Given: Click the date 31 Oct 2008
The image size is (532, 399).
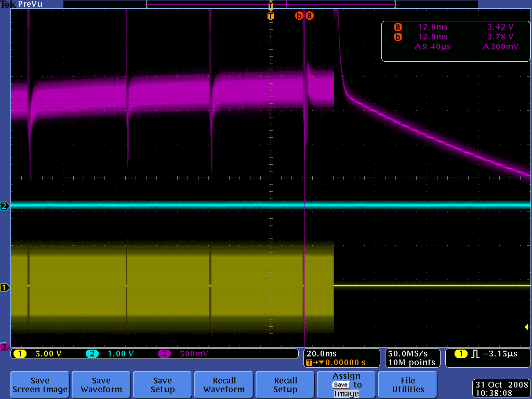Looking at the screenshot, I should (x=502, y=385).
